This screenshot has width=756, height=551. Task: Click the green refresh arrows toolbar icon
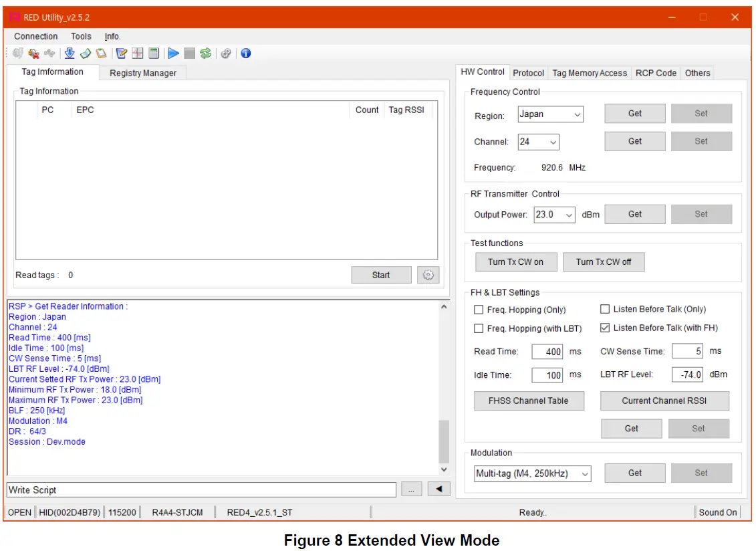pos(206,53)
